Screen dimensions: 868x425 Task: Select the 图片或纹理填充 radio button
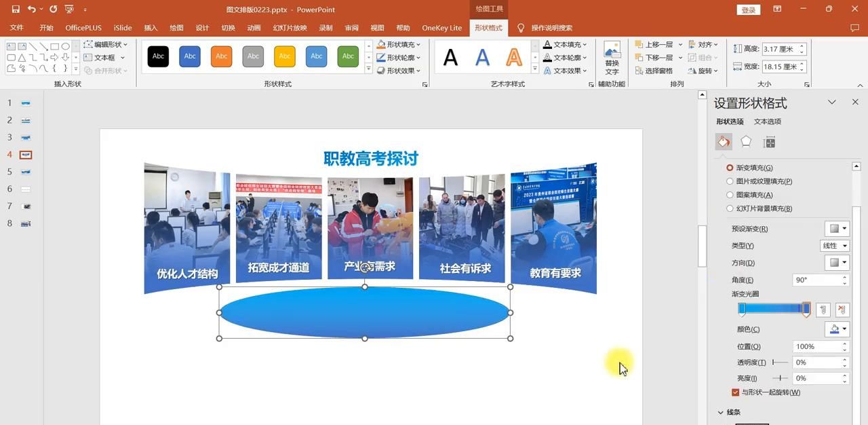tap(730, 181)
